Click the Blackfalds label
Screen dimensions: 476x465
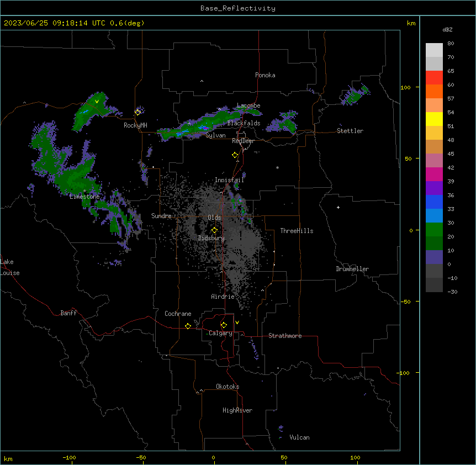(x=244, y=123)
